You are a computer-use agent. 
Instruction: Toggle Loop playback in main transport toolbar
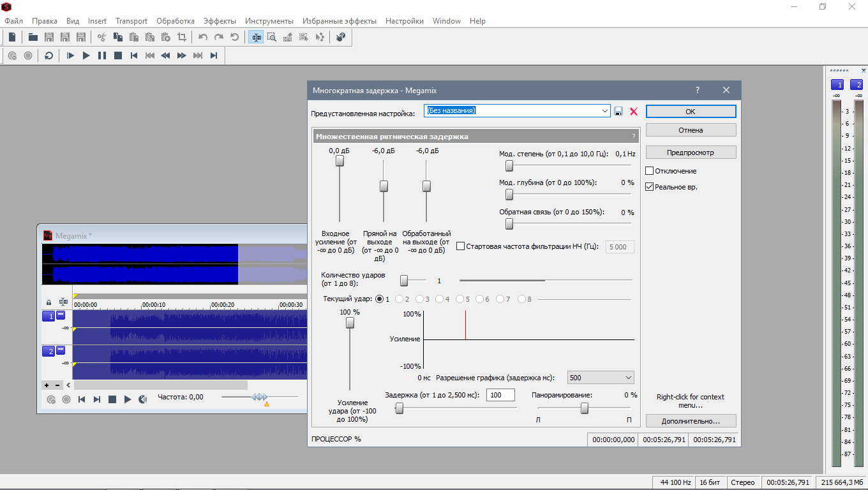coord(49,56)
